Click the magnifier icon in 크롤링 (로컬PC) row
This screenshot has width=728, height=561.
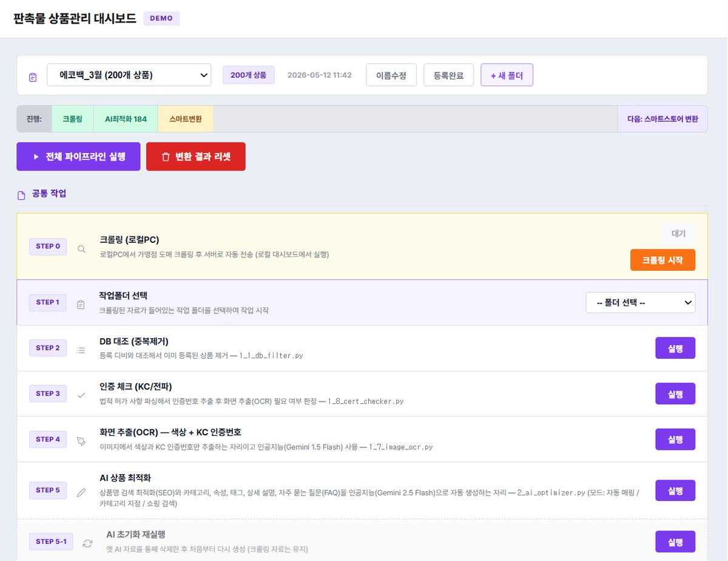(81, 249)
